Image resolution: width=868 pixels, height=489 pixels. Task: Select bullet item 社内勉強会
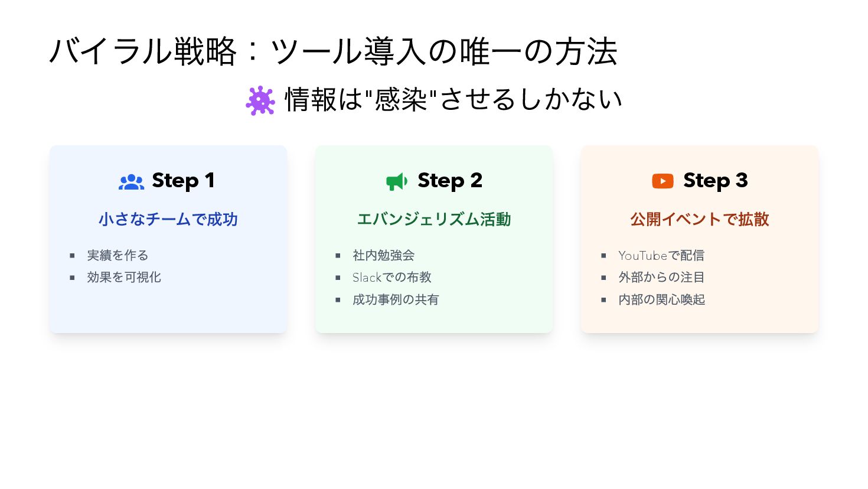[x=383, y=255]
